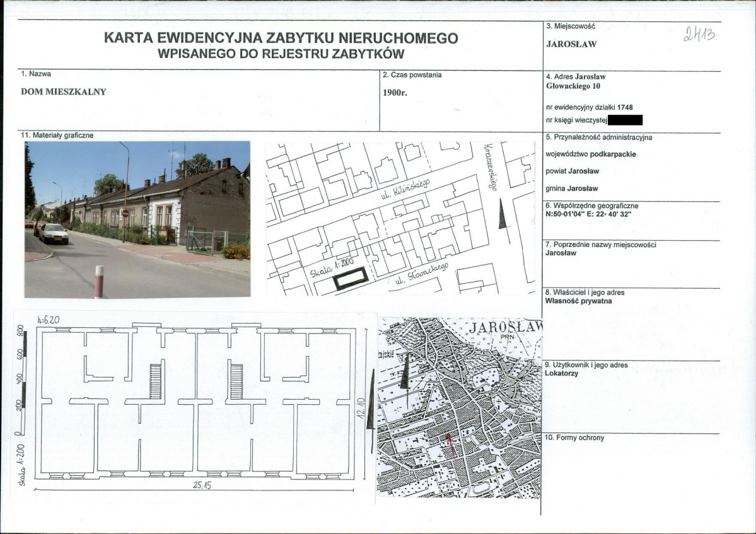Click '5. Przynależność administracyjna' label
756x534 pixels.
(599, 137)
